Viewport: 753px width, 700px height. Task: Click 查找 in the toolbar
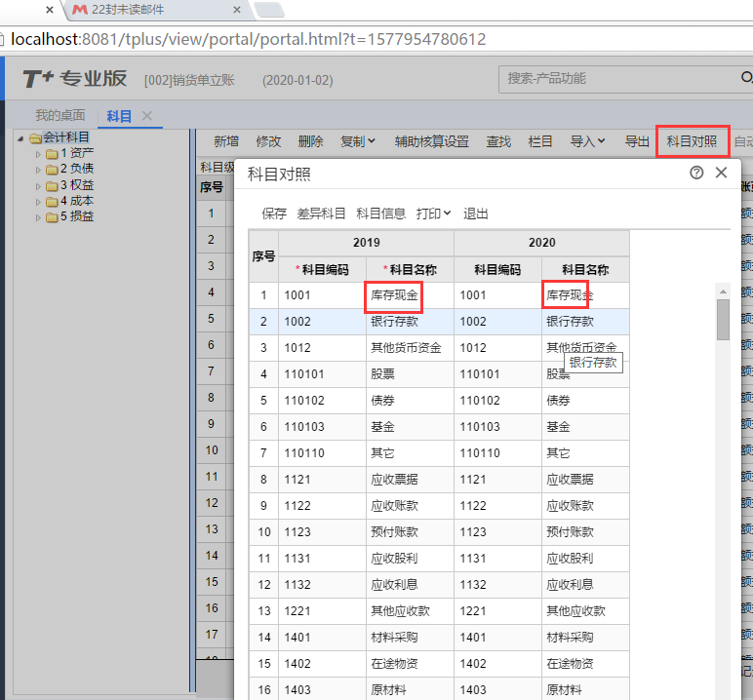coord(498,141)
